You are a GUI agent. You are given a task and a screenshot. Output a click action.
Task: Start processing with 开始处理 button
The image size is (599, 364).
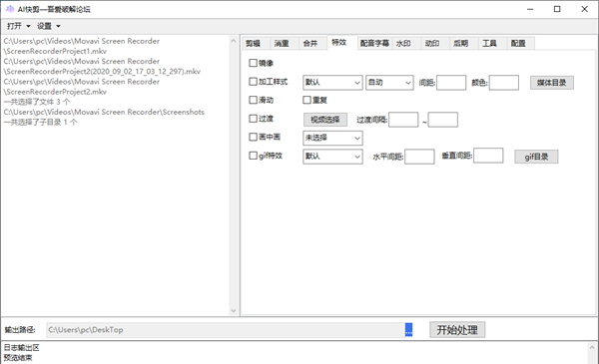[x=457, y=330]
